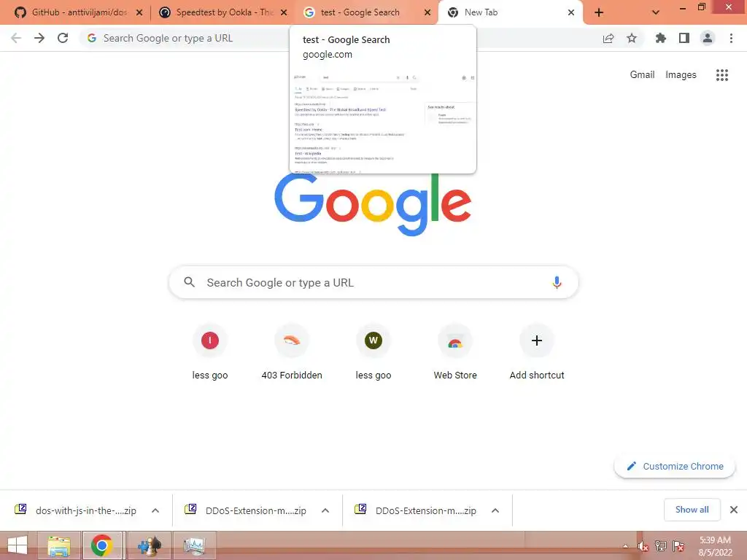Expand options for first DDoS-Extension zip

coord(325,510)
